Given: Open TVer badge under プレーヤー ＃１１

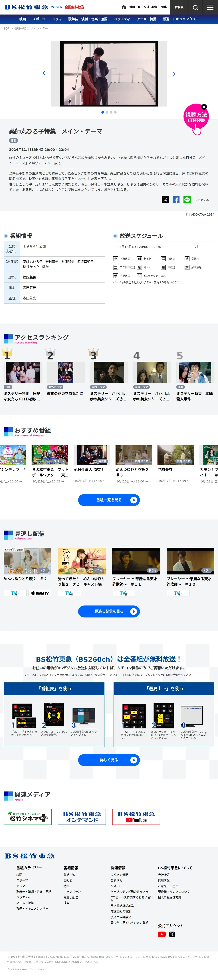Looking at the screenshot, I should (124, 593).
